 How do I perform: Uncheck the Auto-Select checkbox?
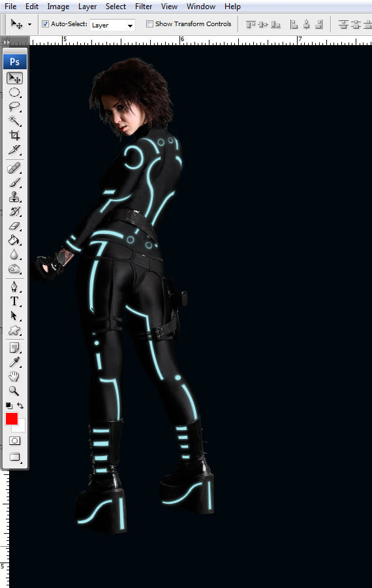45,24
